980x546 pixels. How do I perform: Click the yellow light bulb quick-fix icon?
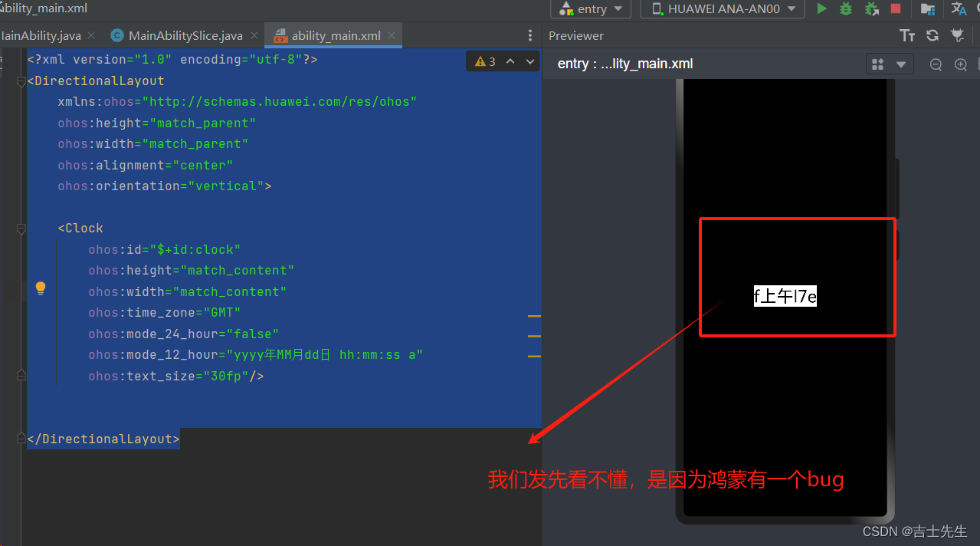click(x=41, y=288)
